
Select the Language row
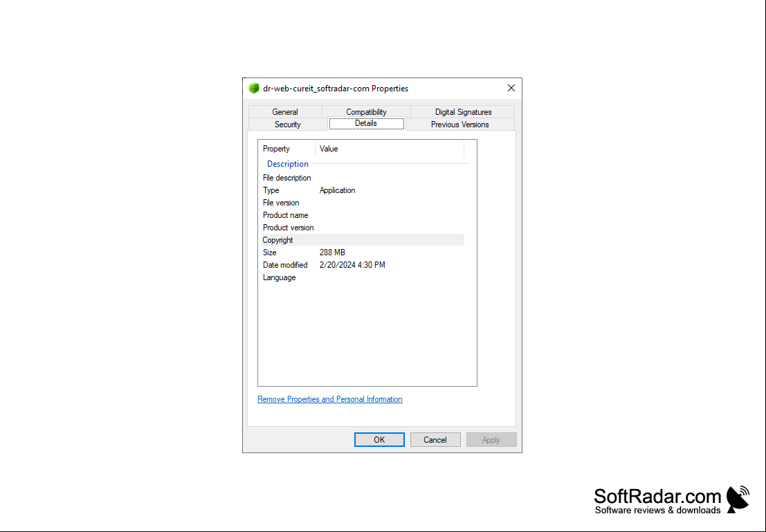pyautogui.click(x=363, y=277)
